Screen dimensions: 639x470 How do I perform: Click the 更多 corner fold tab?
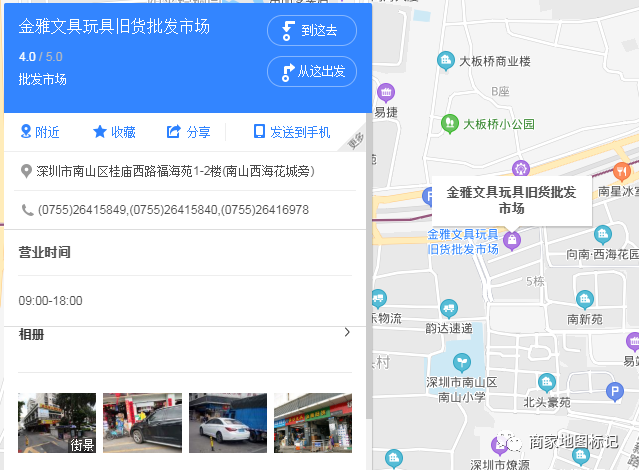(356, 143)
